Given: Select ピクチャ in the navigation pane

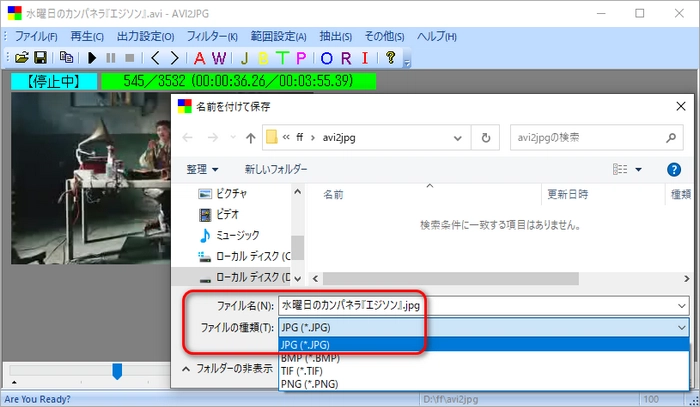Looking at the screenshot, I should pos(231,194).
